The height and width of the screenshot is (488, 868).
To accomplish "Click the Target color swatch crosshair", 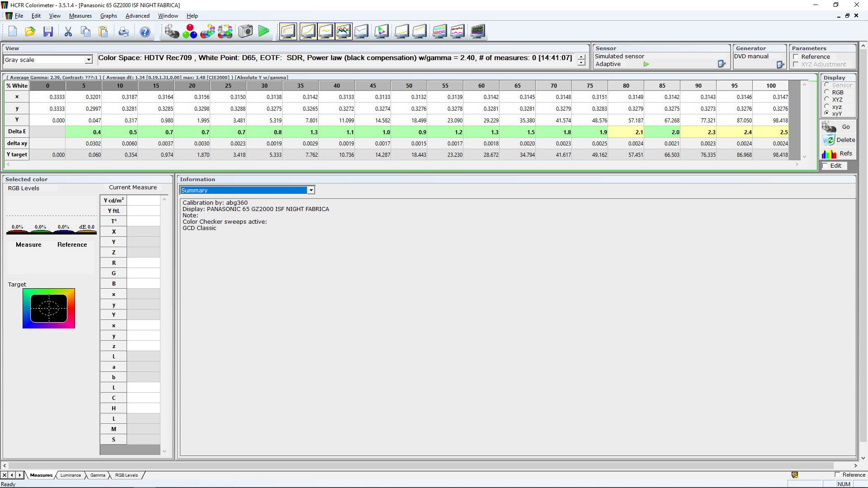I will click(x=49, y=309).
